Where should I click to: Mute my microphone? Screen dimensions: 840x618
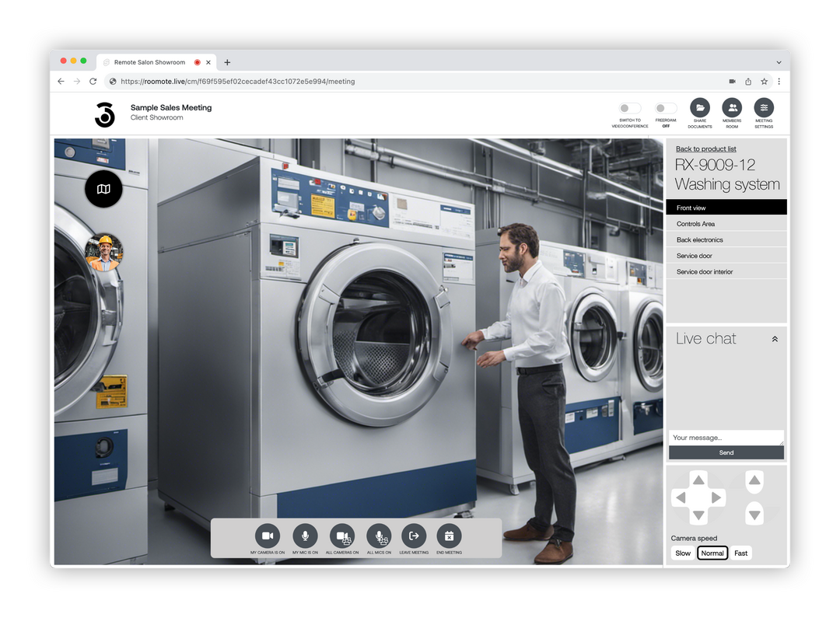[304, 536]
